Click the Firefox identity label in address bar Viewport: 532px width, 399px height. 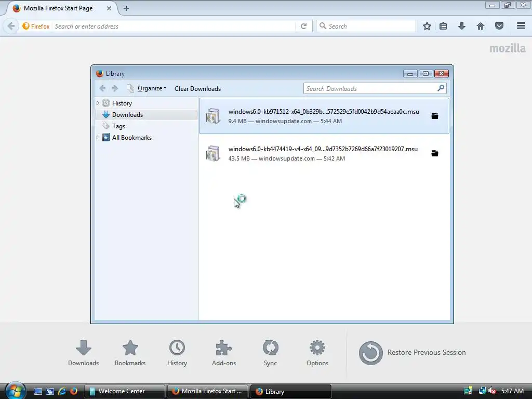36,26
